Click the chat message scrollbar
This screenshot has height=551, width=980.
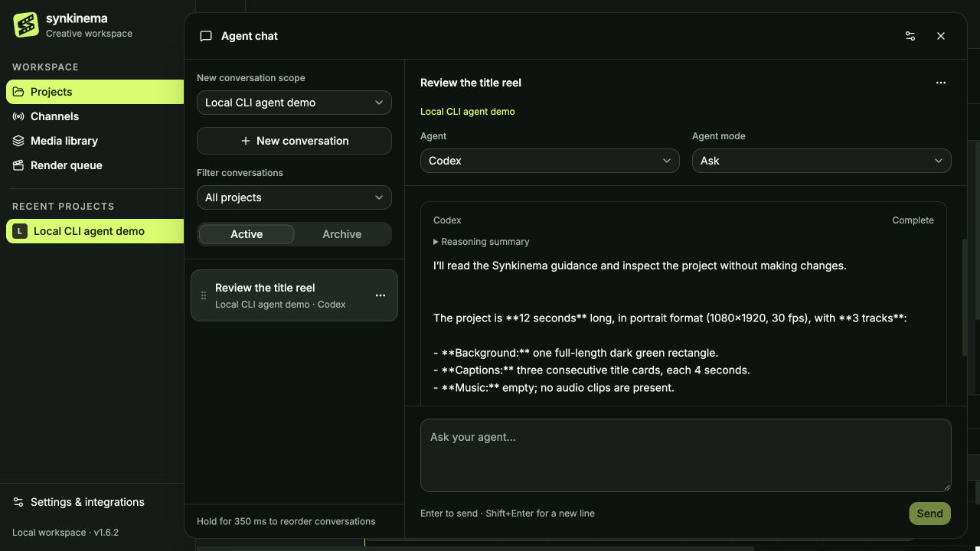pos(965,297)
